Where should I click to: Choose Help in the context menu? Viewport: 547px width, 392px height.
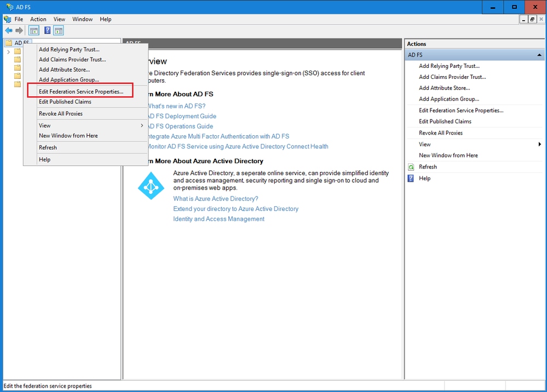85,159
